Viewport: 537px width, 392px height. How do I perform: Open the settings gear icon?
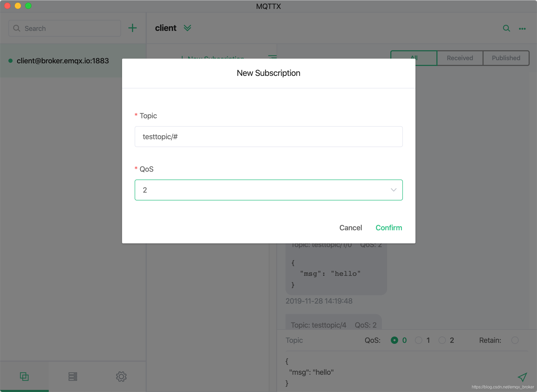[x=121, y=376]
